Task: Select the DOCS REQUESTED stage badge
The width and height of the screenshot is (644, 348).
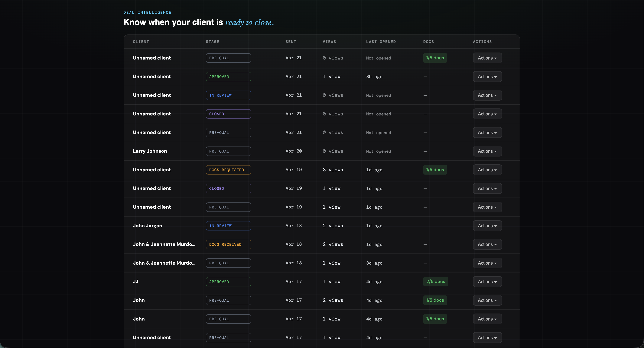Action: click(x=228, y=170)
